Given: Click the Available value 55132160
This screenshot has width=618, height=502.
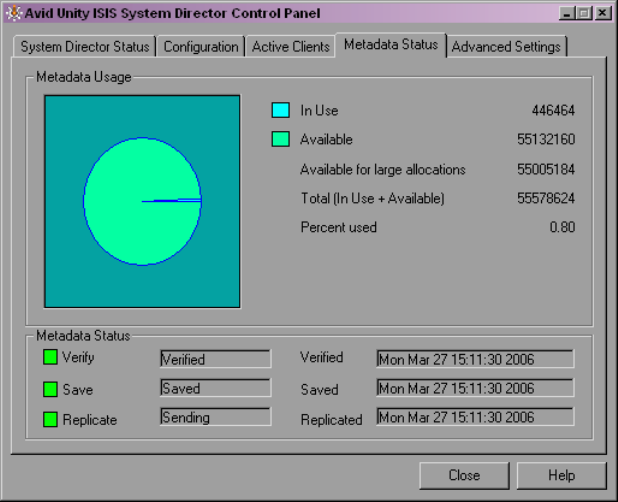Looking at the screenshot, I should point(546,139).
